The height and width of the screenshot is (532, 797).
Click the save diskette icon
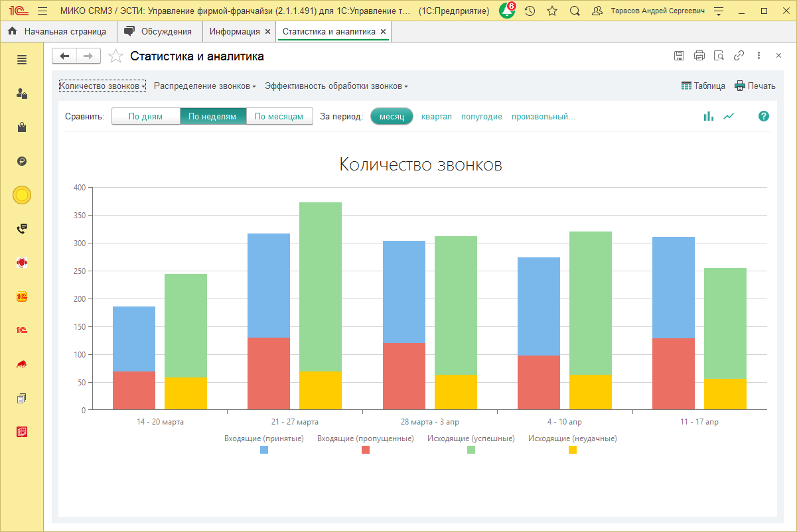pyautogui.click(x=679, y=56)
